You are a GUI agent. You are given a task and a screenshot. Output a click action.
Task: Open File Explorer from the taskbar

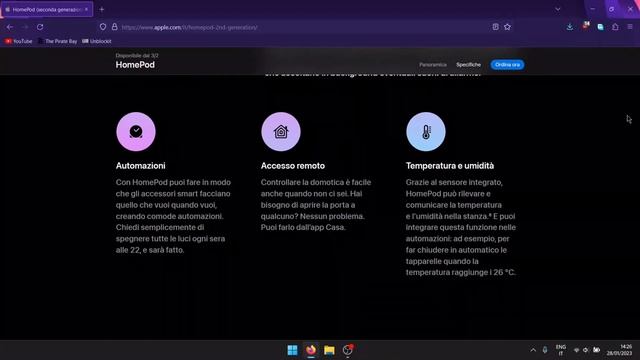pyautogui.click(x=329, y=350)
